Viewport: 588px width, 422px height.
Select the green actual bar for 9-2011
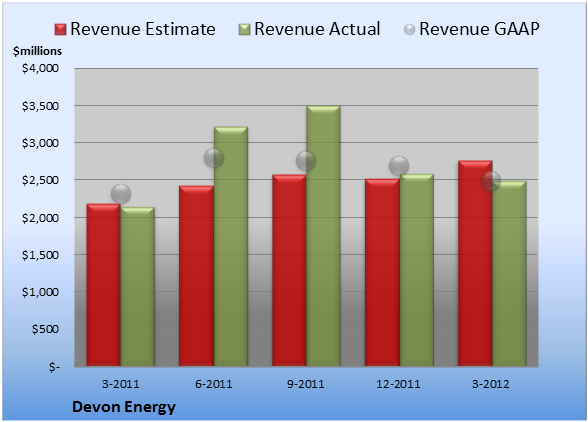[x=323, y=236]
